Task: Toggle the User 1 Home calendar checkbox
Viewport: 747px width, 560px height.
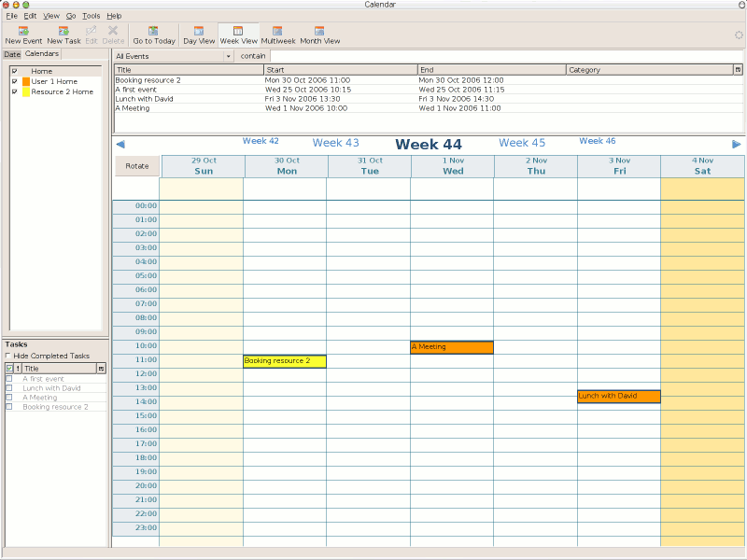Action: click(x=14, y=82)
